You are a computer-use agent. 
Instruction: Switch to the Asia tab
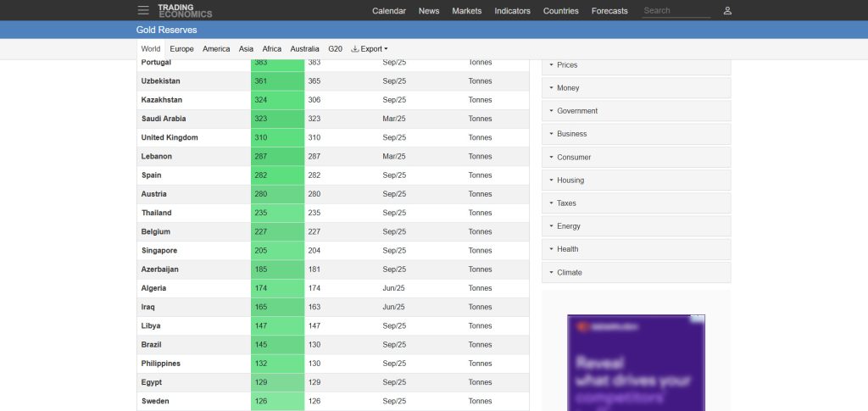(246, 49)
